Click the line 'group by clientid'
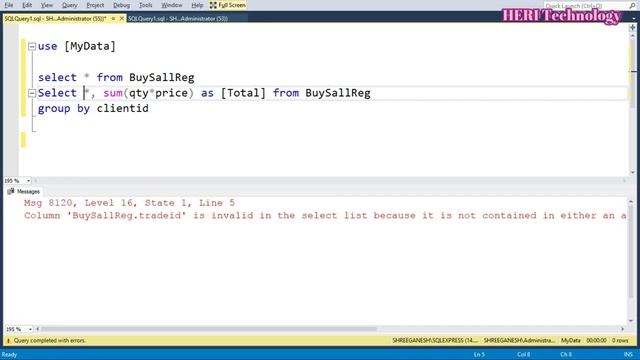This screenshot has height=360, width=640. click(x=93, y=109)
